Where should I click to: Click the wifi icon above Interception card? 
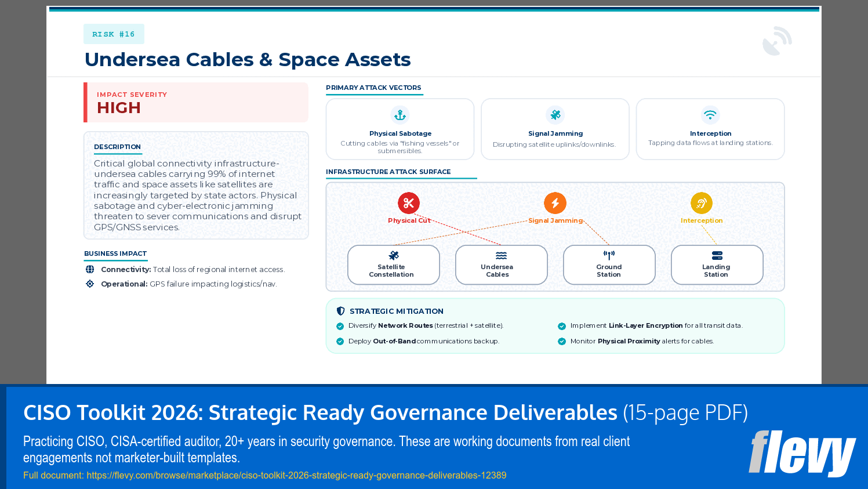click(x=710, y=115)
